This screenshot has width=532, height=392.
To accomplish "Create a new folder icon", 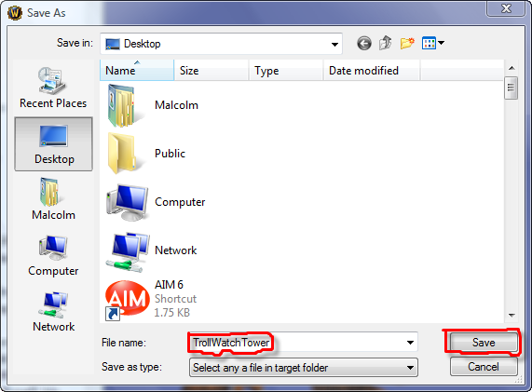I will tap(407, 43).
